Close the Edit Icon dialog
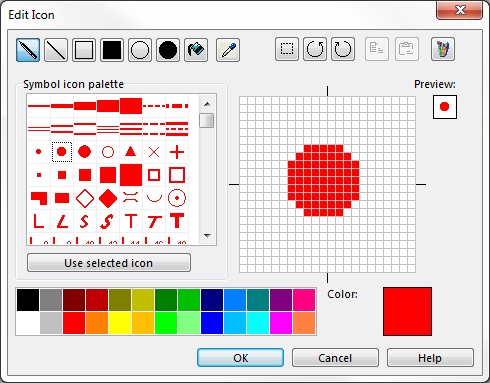 click(x=460, y=10)
